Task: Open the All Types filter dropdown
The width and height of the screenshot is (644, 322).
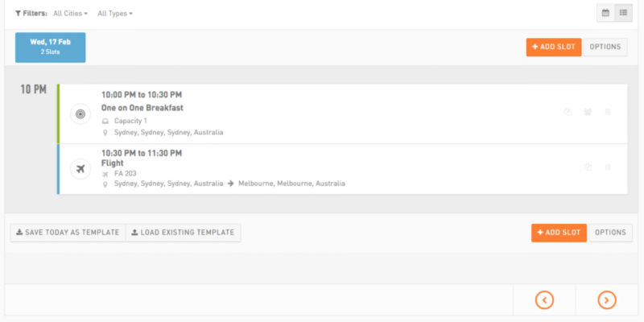Action: pyautogui.click(x=115, y=14)
